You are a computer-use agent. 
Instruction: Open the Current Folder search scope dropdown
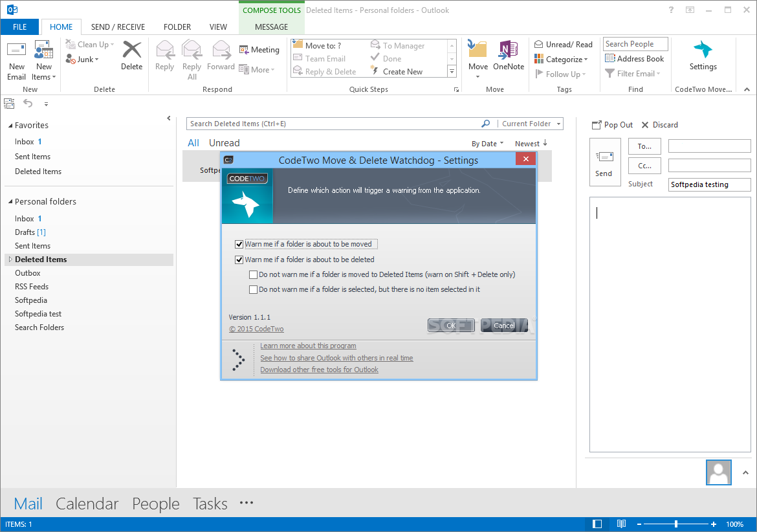click(531, 124)
